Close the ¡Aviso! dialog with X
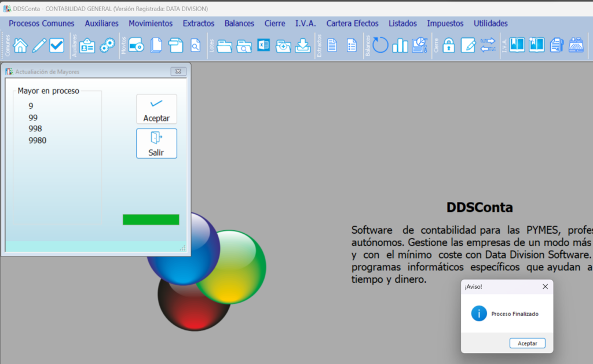The height and width of the screenshot is (364, 593). point(545,286)
